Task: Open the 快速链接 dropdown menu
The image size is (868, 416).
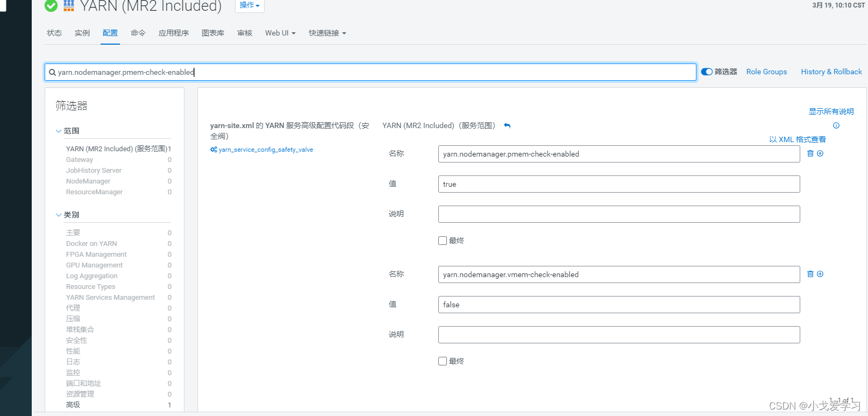Action: [328, 33]
